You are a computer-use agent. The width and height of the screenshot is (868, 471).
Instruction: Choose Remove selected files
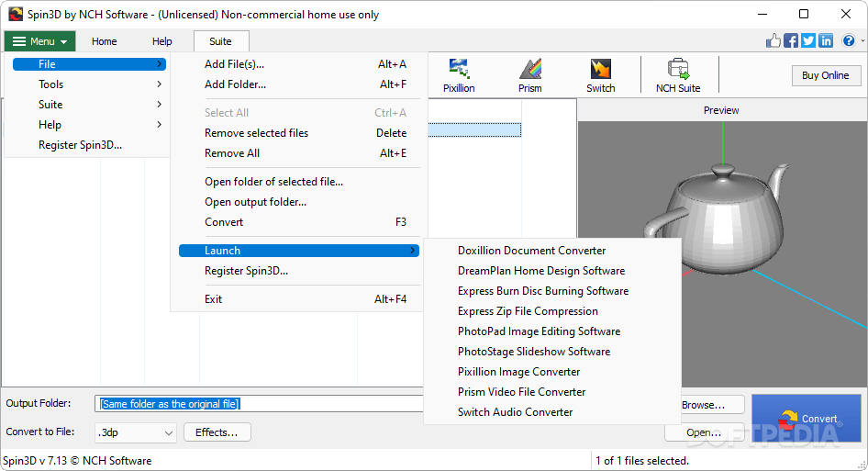pos(299,133)
